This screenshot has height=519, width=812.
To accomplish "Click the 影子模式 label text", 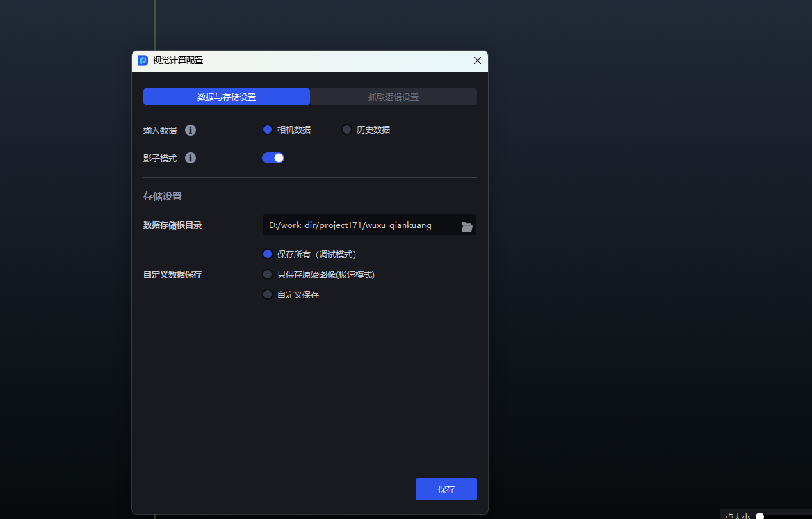I will pos(160,159).
